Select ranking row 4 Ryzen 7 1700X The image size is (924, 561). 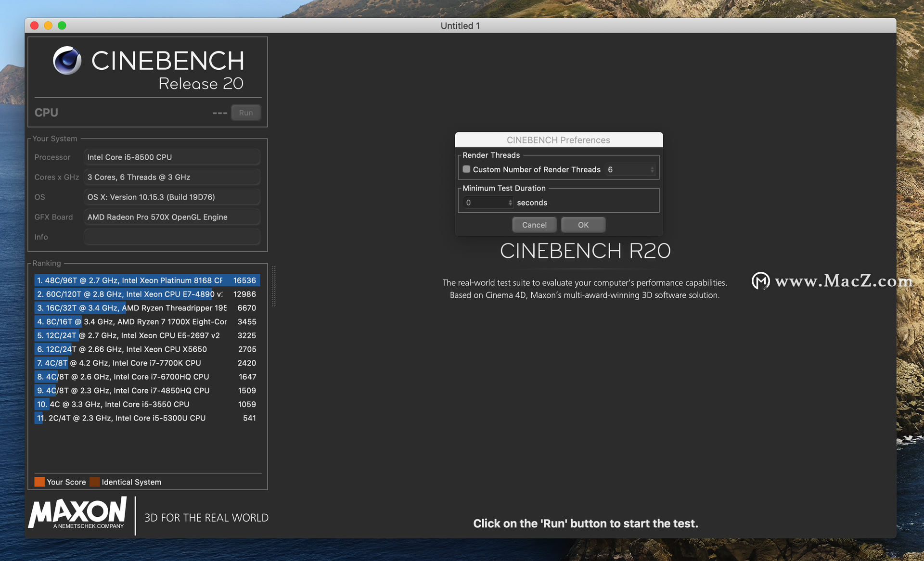[x=147, y=321]
